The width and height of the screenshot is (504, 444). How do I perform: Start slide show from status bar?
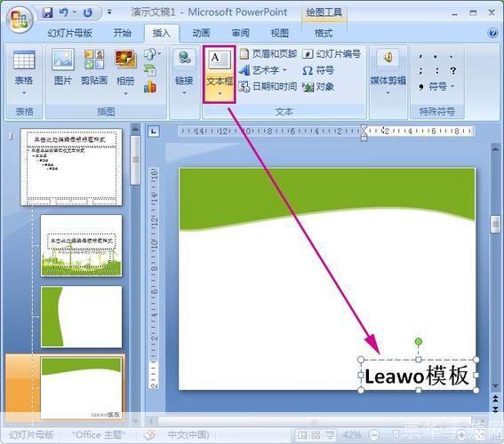pyautogui.click(x=330, y=435)
